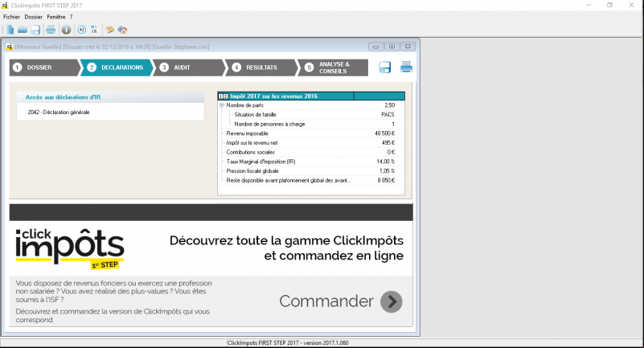Click the value '495 €'
Image resolution: width=644 pixels, height=348 pixels.
[x=388, y=143]
